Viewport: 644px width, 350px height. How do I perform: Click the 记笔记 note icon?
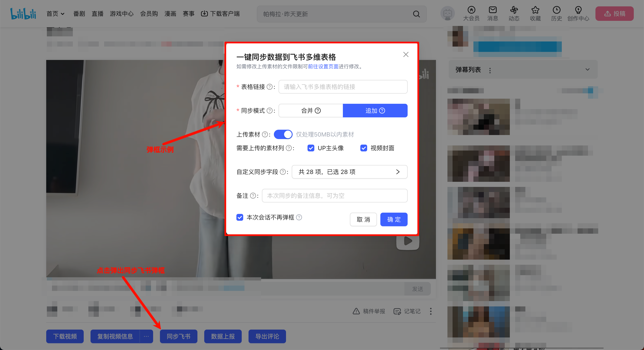click(x=397, y=311)
